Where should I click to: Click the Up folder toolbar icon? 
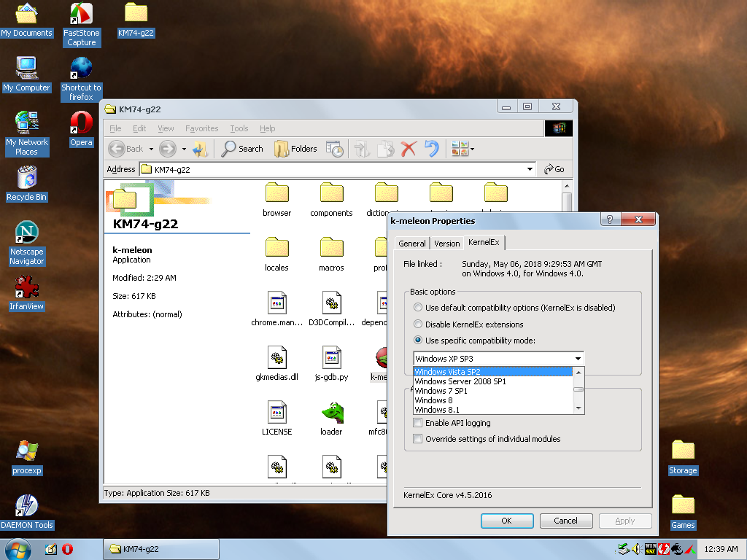click(x=199, y=148)
